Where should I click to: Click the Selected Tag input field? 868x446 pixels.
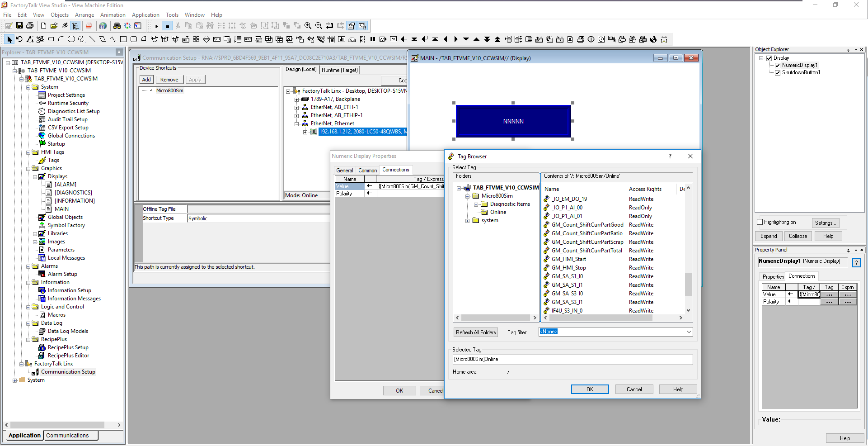[x=572, y=360]
